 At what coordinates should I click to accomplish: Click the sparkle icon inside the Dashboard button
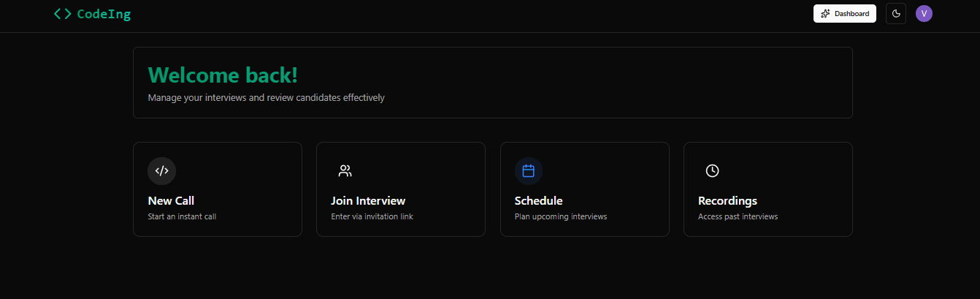coord(825,14)
